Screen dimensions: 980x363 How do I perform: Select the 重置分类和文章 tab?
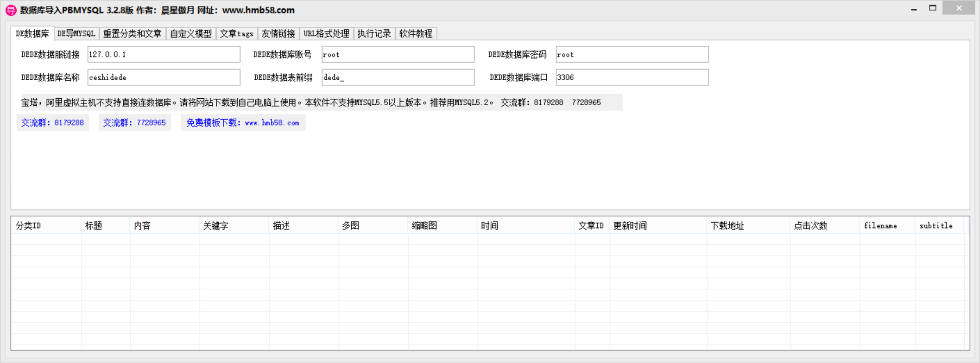(133, 33)
